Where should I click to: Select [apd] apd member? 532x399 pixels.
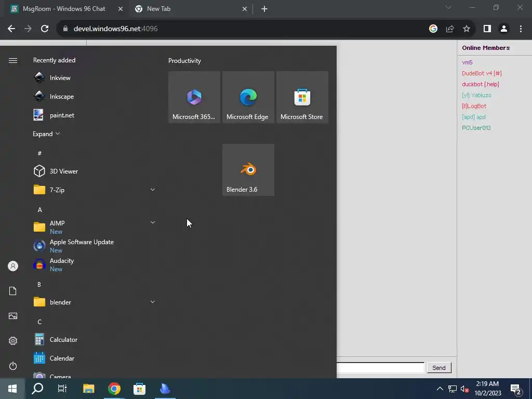tap(474, 117)
